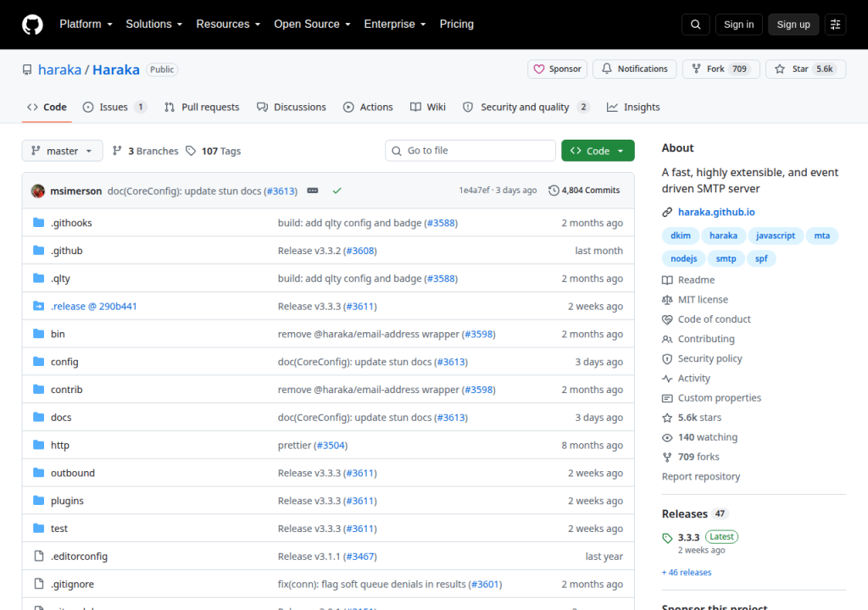This screenshot has height=610, width=868.
Task: Open the 4,804 Commits link
Action: point(584,191)
